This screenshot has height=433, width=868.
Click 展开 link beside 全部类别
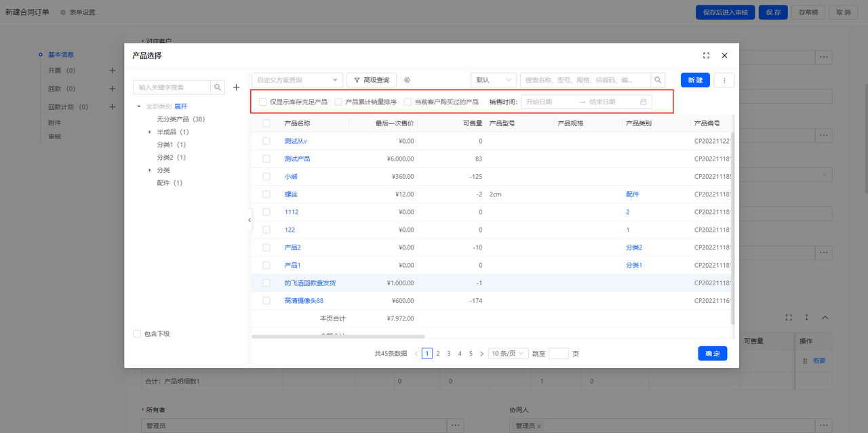point(180,106)
